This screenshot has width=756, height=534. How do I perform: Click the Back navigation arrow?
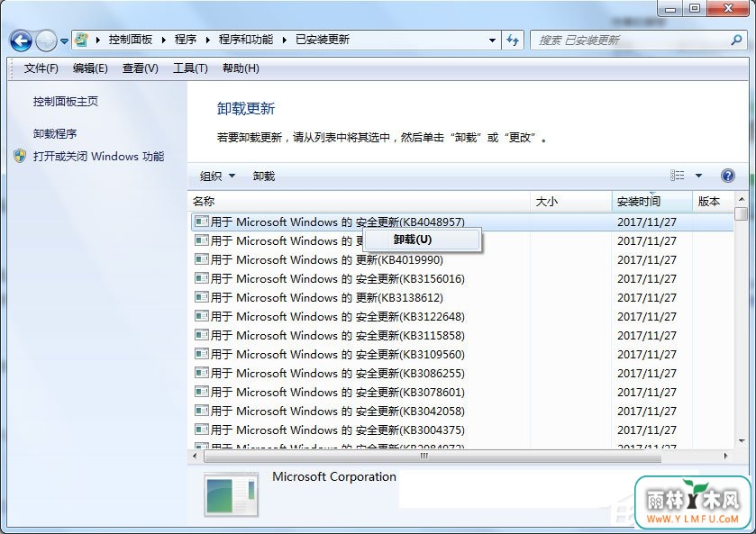[x=21, y=41]
